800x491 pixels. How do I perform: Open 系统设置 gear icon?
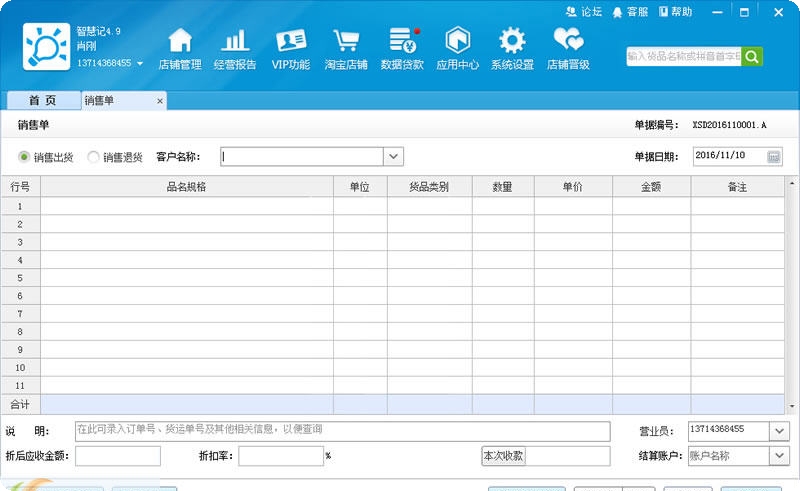pyautogui.click(x=512, y=42)
